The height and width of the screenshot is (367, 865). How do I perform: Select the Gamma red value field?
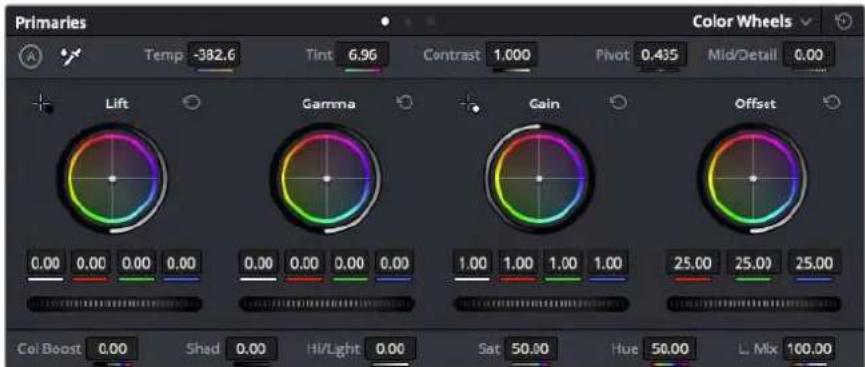pyautogui.click(x=304, y=263)
